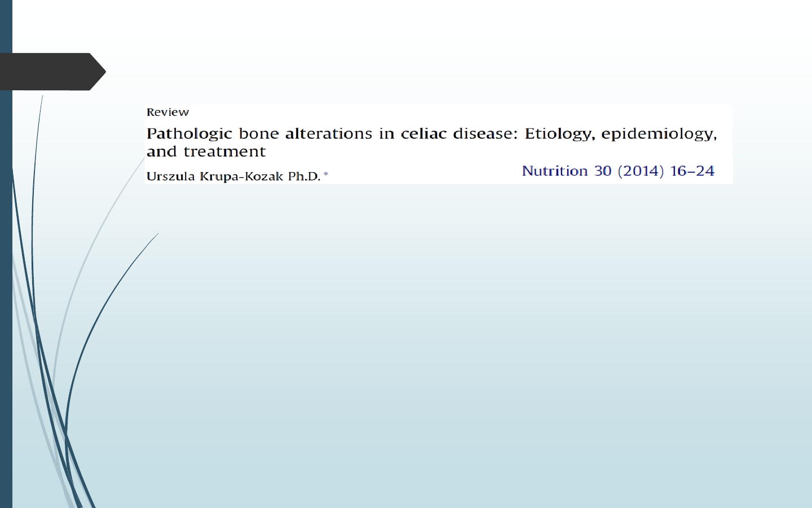The height and width of the screenshot is (508, 812).
Task: Click the word "celiac" in the title
Action: pyautogui.click(x=423, y=134)
